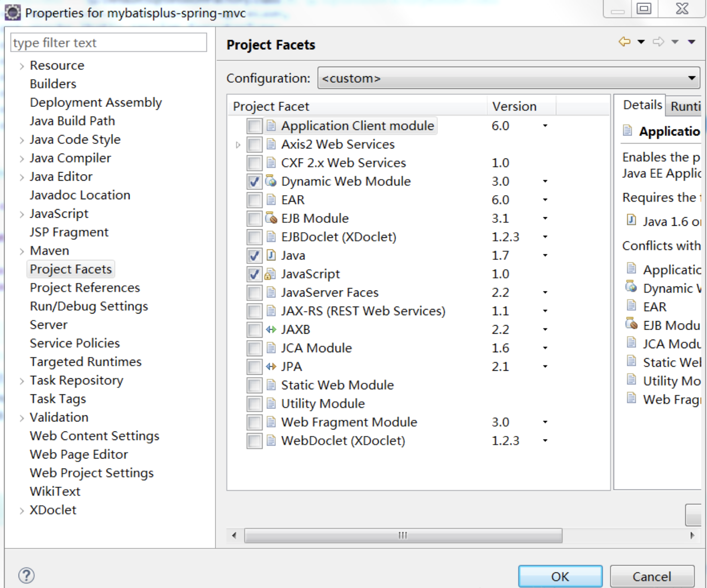Select Targeted Runtimes in the tree

pyautogui.click(x=86, y=362)
